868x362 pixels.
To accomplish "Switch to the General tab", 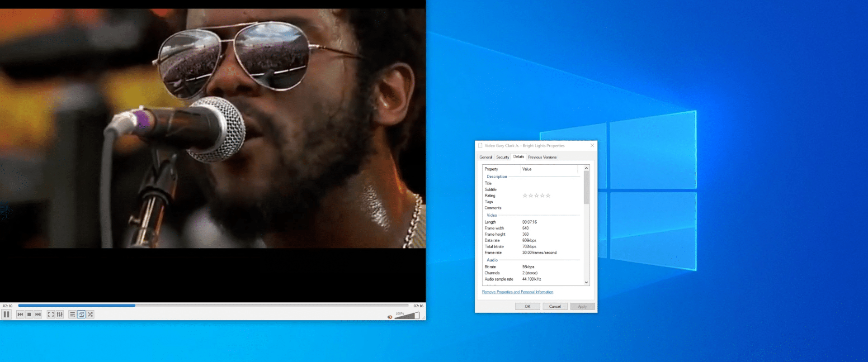I will tap(486, 157).
